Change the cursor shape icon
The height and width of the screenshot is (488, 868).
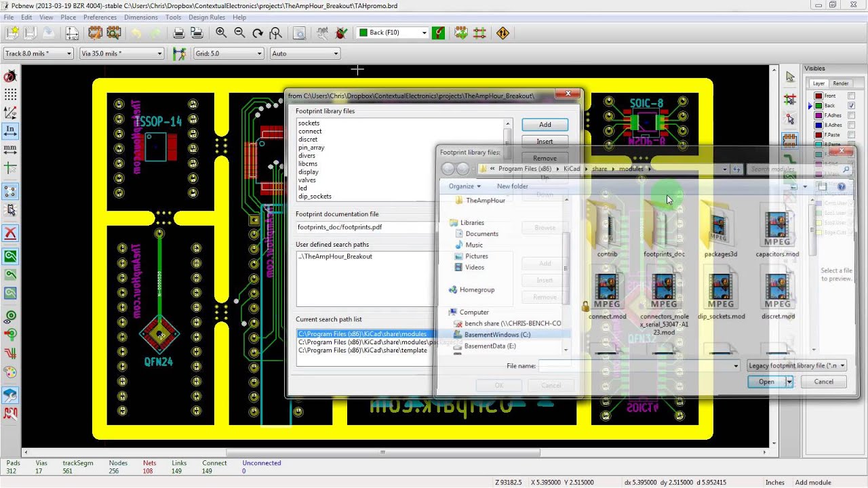[x=10, y=166]
